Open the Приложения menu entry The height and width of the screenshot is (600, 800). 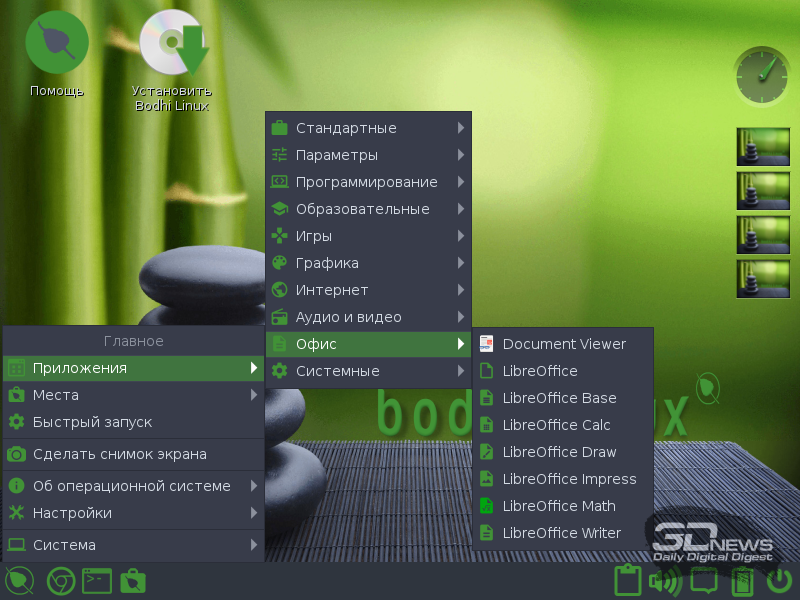(x=133, y=368)
